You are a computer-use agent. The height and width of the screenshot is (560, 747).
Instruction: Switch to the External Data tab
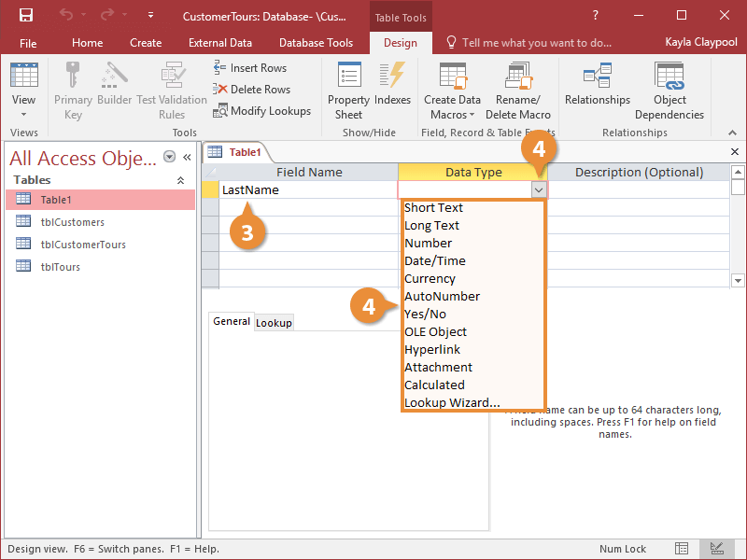pos(220,43)
